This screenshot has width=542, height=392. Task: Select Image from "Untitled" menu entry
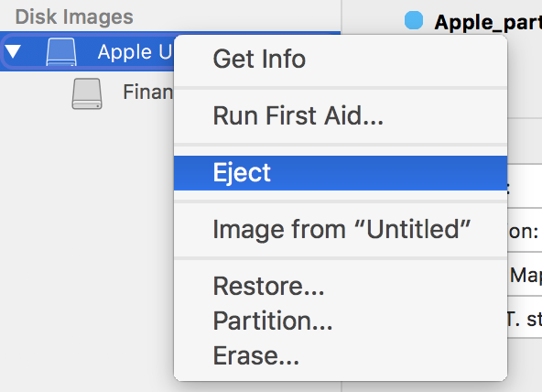pos(341,230)
